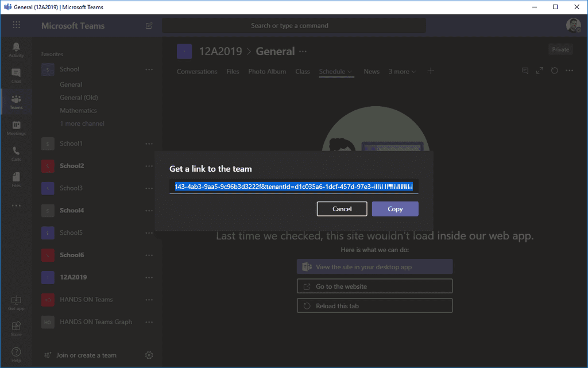Expand the School4 team
This screenshot has height=368, width=588.
pyautogui.click(x=72, y=210)
